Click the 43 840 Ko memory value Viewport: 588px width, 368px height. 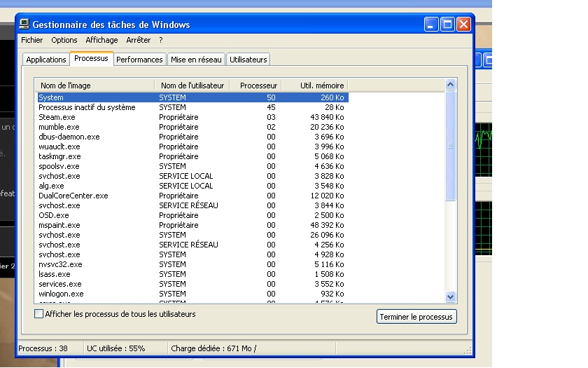pos(327,117)
